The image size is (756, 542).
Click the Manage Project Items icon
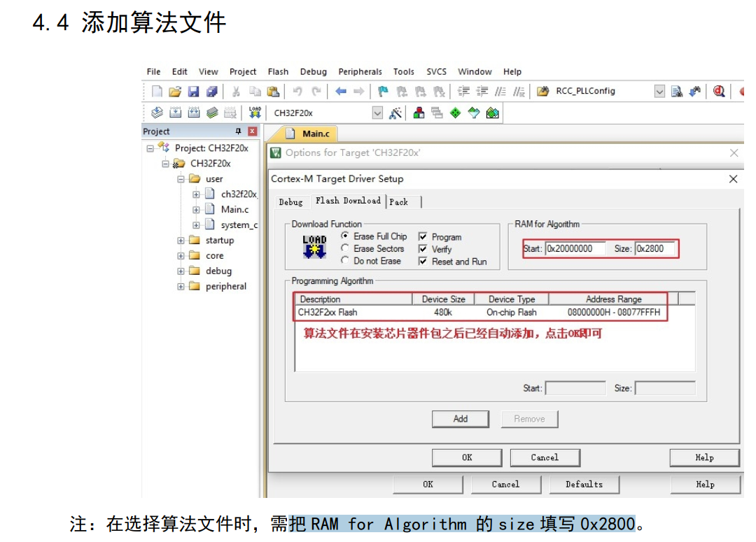click(x=419, y=113)
